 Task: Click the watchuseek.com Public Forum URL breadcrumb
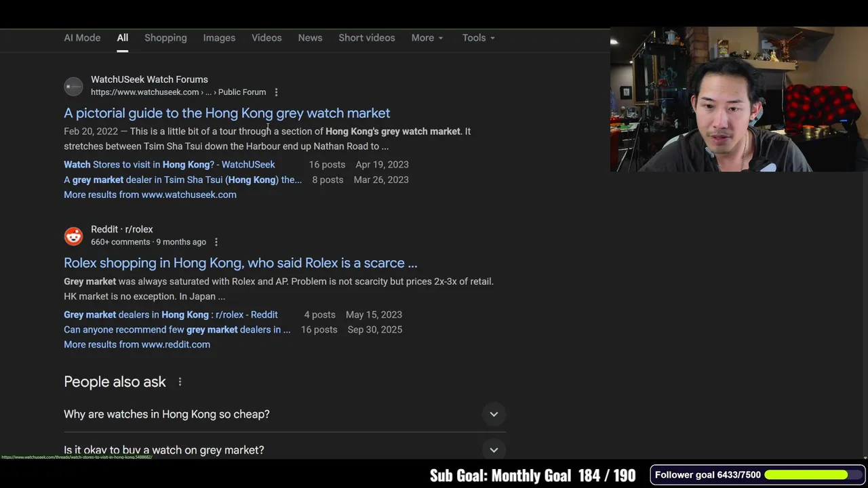pos(178,92)
